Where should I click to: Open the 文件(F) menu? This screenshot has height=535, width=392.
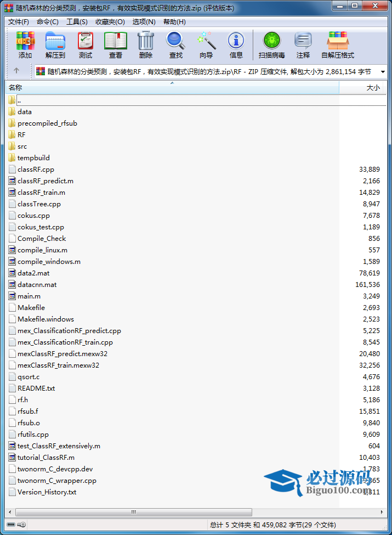pyautogui.click(x=19, y=22)
